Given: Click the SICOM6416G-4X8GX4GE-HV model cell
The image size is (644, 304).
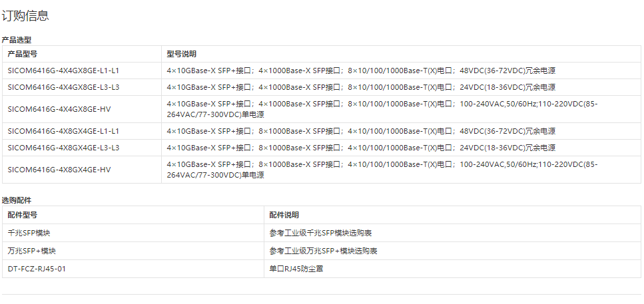Looking at the screenshot, I should click(59, 170).
